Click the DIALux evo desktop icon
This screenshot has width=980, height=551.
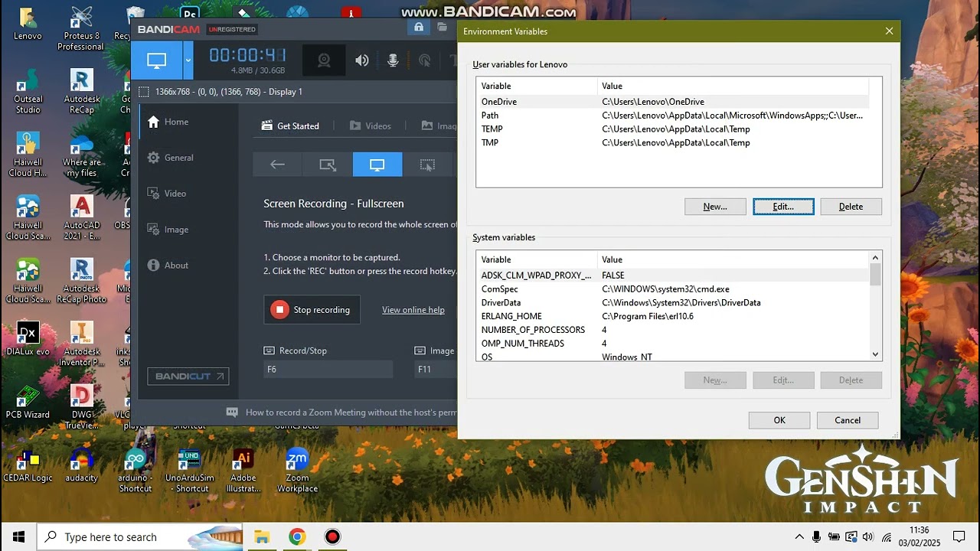click(28, 339)
